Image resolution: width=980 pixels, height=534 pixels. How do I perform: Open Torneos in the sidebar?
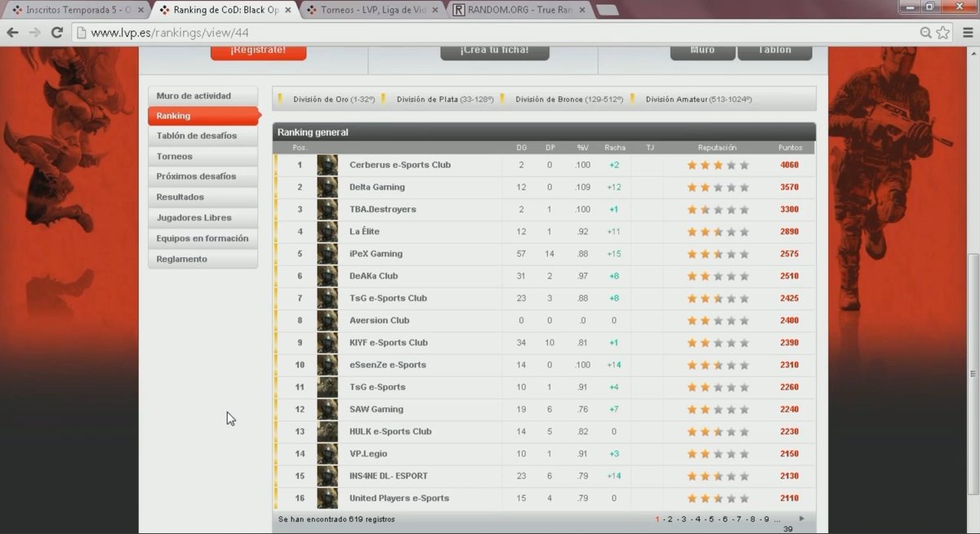coord(203,156)
